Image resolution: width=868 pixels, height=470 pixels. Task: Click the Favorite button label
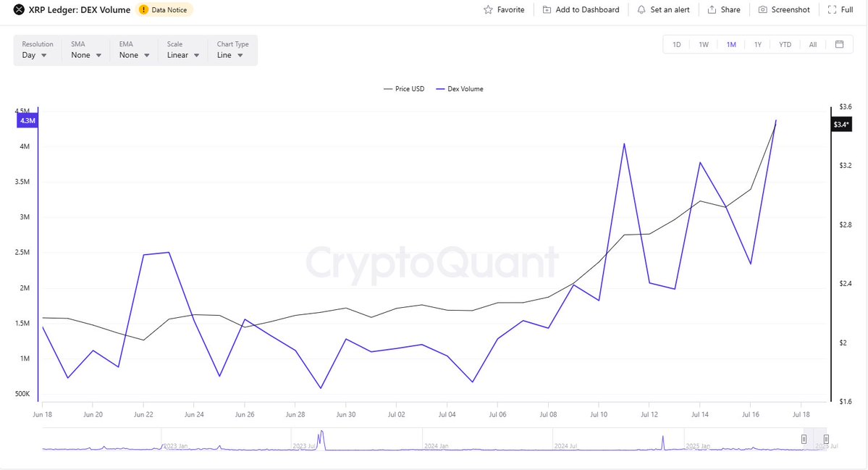click(x=510, y=9)
